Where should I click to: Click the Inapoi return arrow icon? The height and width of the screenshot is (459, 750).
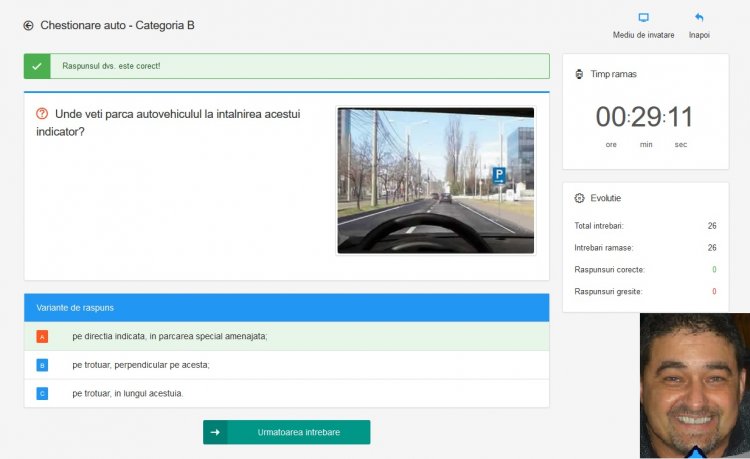point(699,18)
